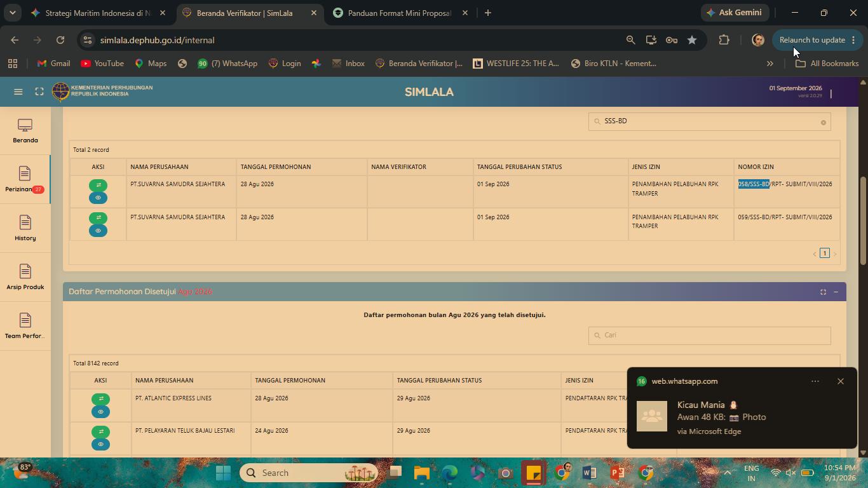Open Arsip Produk in the sidebar
868x488 pixels.
coord(25,278)
